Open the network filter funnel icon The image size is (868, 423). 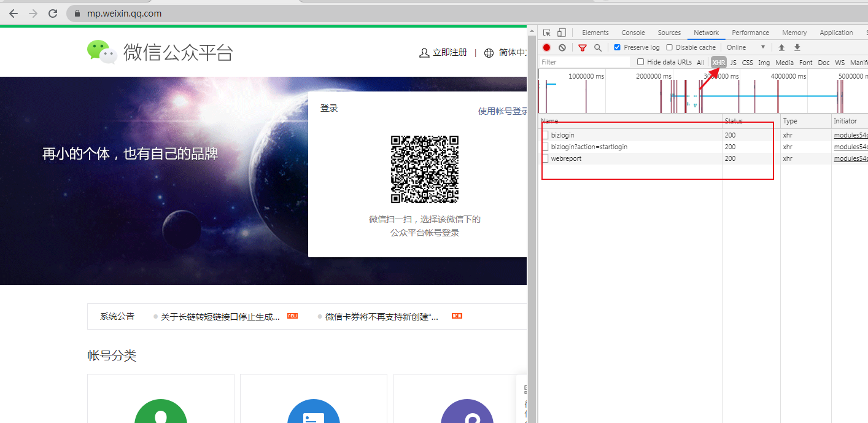tap(582, 47)
